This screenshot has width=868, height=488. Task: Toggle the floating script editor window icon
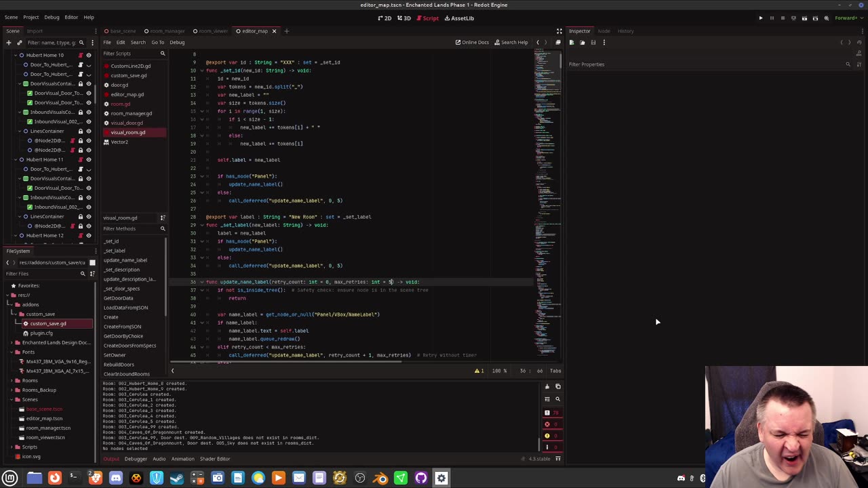558,43
